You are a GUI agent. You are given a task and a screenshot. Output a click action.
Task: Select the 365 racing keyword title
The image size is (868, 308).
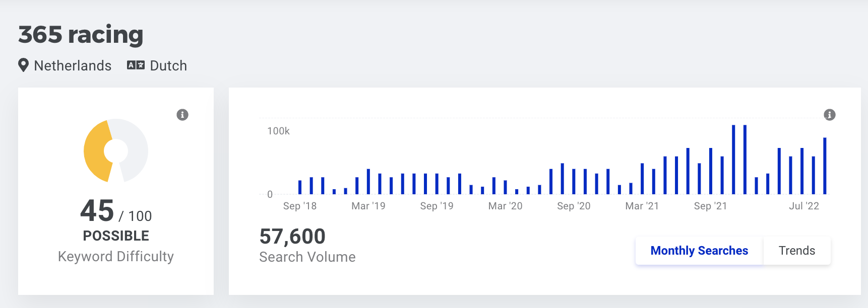(81, 35)
